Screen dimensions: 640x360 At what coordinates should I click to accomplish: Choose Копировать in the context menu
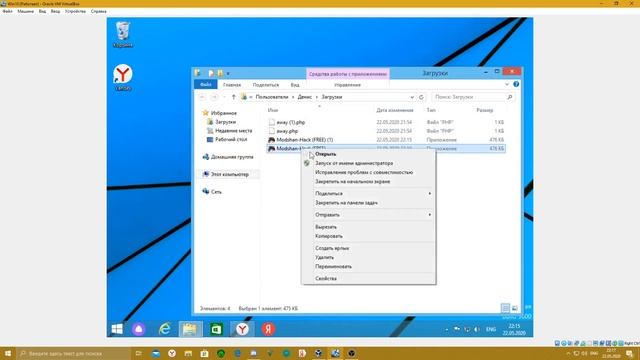(x=329, y=236)
